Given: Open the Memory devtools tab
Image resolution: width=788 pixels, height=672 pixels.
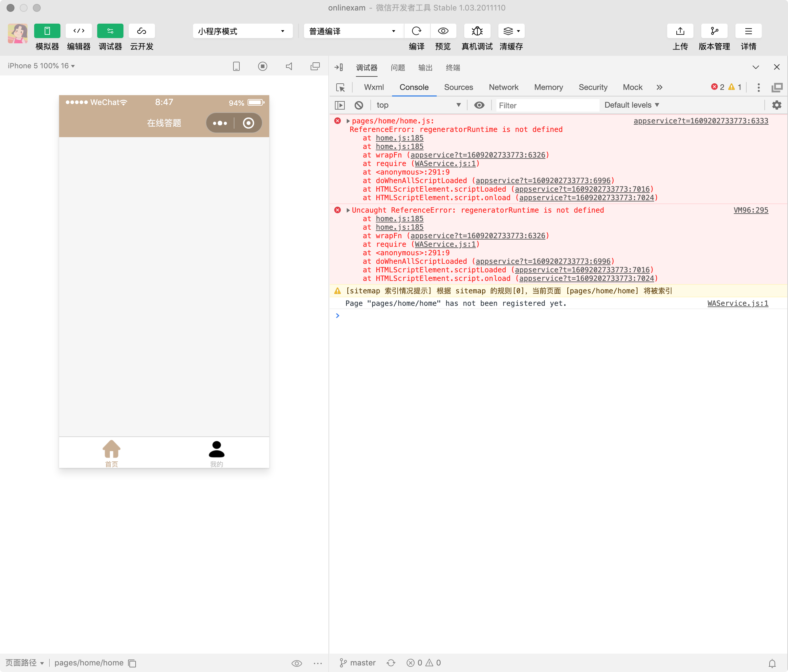Looking at the screenshot, I should [x=548, y=87].
